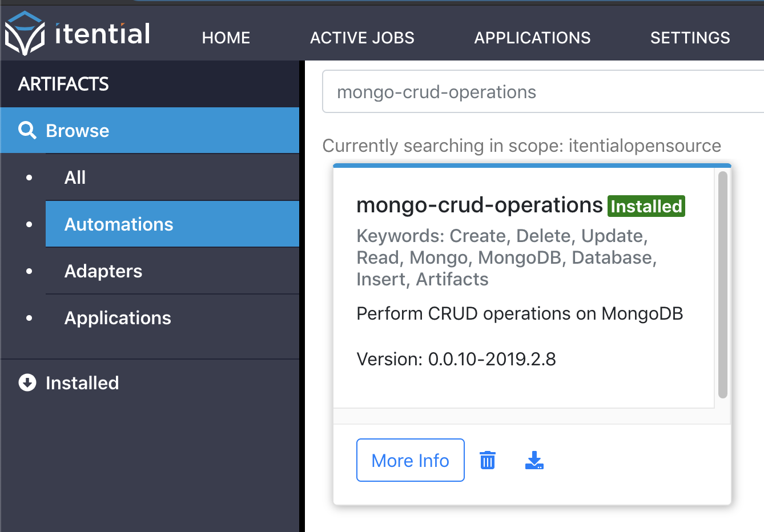Click the artifact card scrollbar
The height and width of the screenshot is (532, 764).
tap(723, 285)
